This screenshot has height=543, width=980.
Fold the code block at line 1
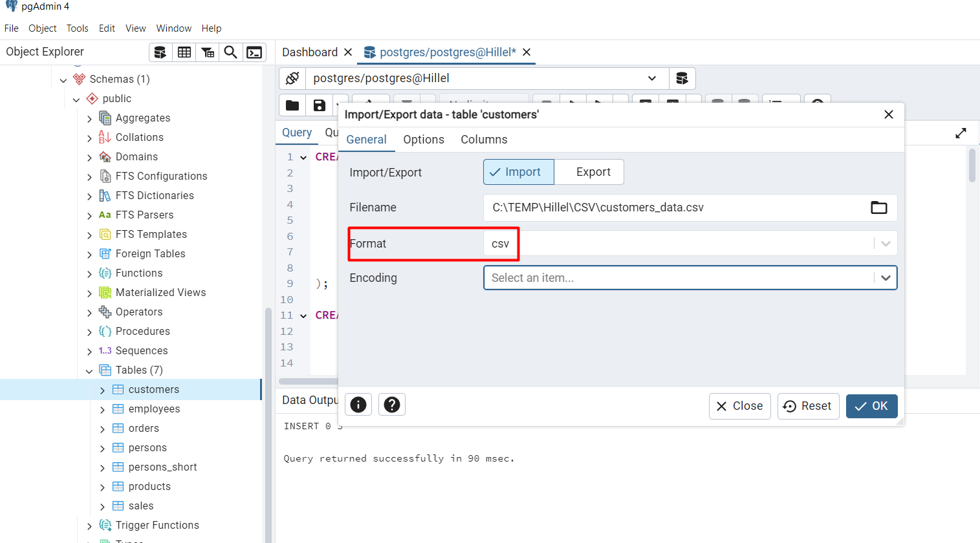pyautogui.click(x=303, y=157)
